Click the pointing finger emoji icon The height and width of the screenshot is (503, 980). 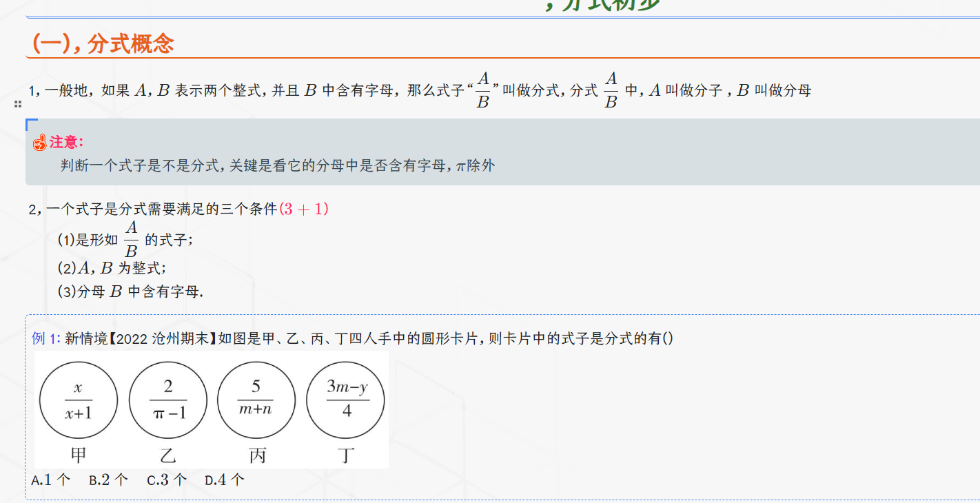(39, 143)
